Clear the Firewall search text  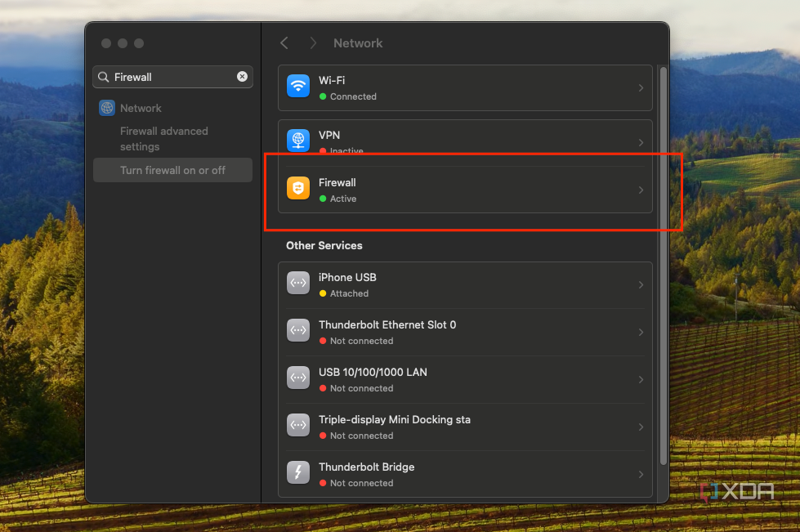point(243,77)
